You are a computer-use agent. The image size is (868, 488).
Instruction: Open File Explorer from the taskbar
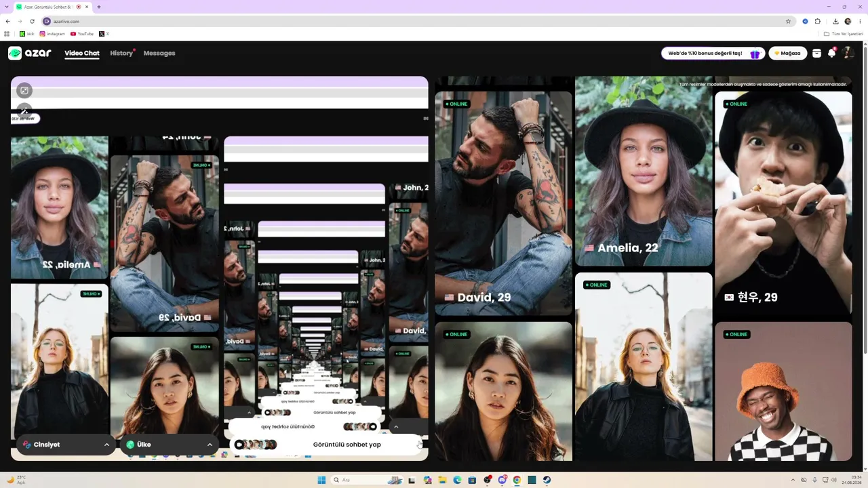[442, 480]
